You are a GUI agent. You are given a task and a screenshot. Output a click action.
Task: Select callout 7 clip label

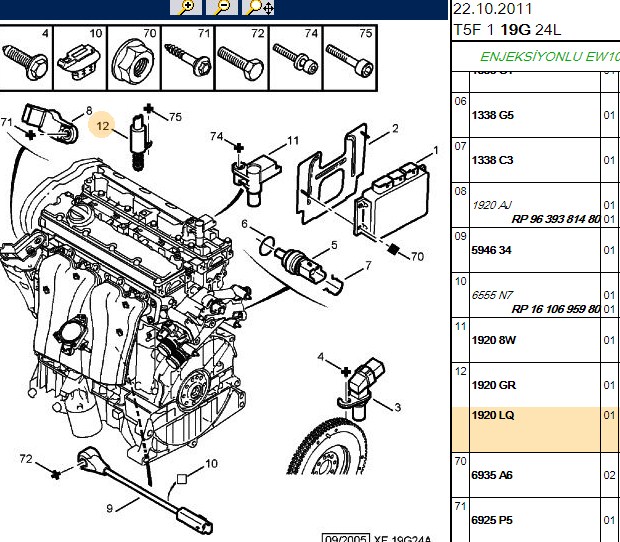pyautogui.click(x=368, y=265)
